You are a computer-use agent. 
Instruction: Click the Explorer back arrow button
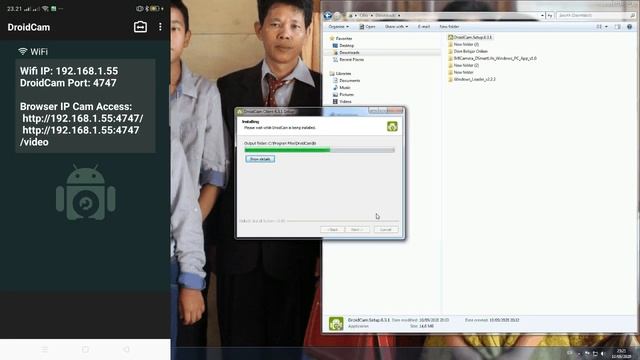[328, 16]
